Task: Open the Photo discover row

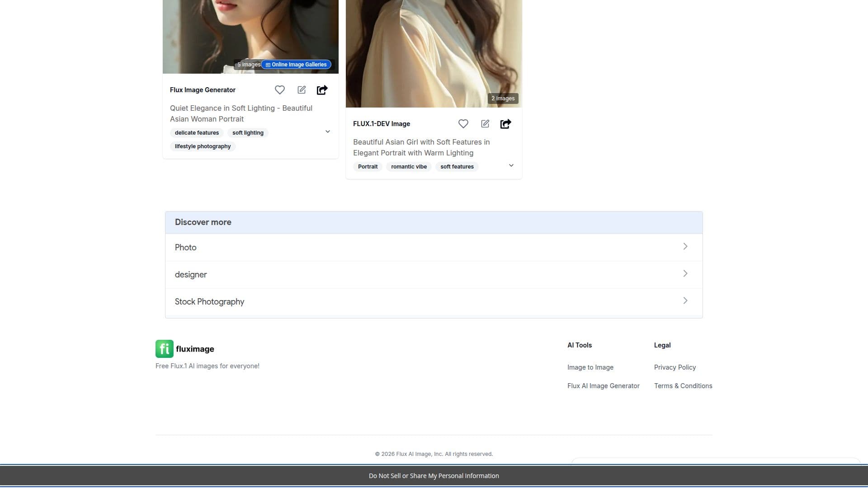Action: pyautogui.click(x=434, y=247)
